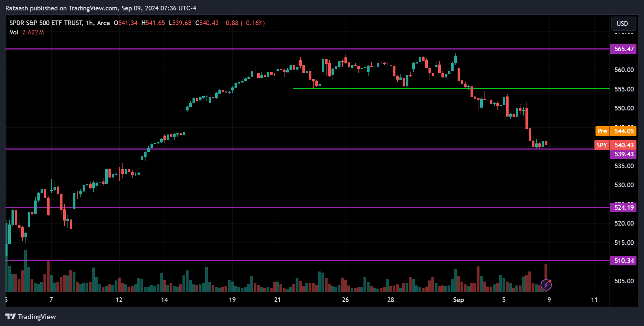Viewport: 644px width, 326px height.
Task: Click the 505.00 price axis label
Action: click(x=624, y=281)
